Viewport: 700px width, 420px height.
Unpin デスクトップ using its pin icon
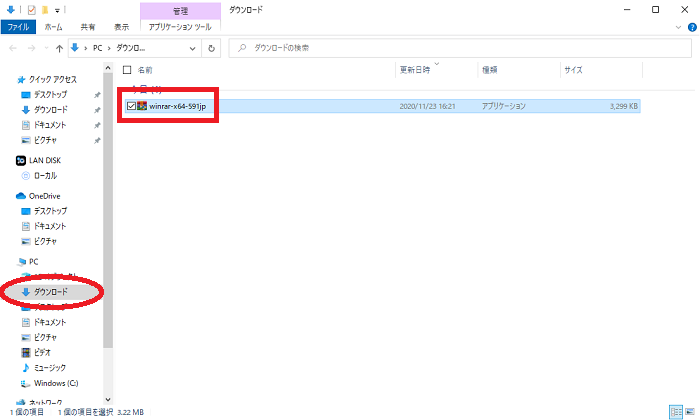[97, 95]
